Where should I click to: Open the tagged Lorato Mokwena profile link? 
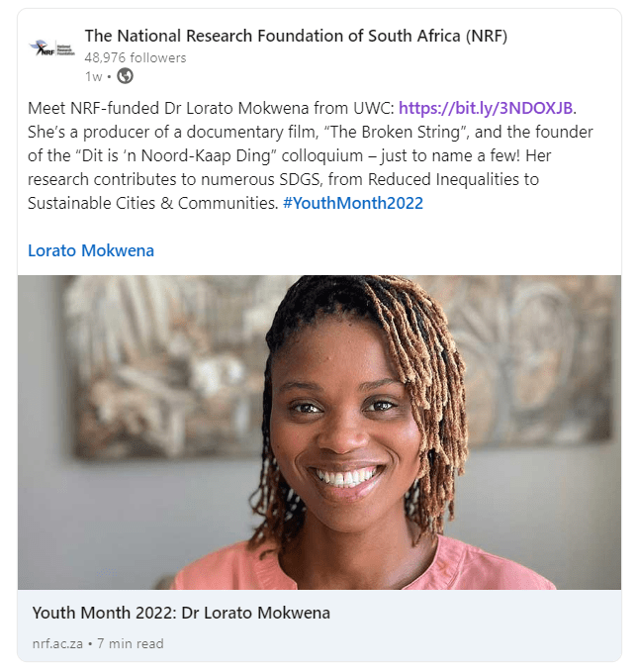pyautogui.click(x=91, y=250)
